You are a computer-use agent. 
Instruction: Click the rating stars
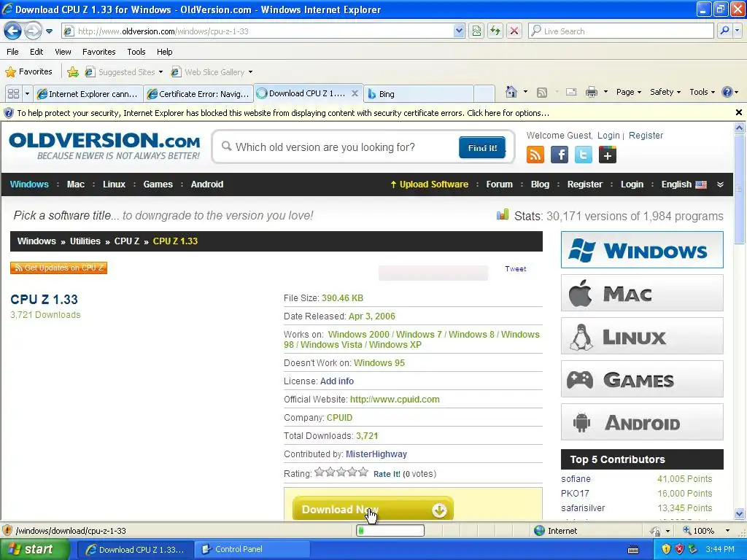pyautogui.click(x=341, y=472)
